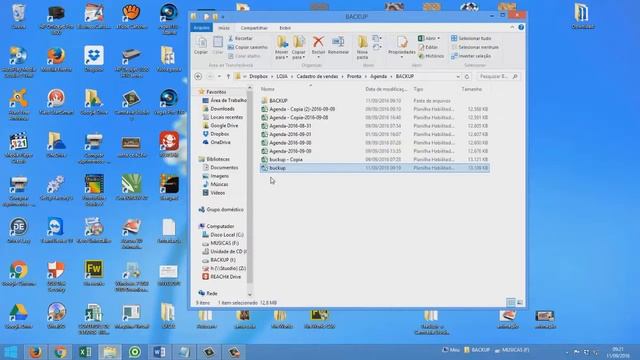Click the Google Chrome desktop icon

click(19, 273)
